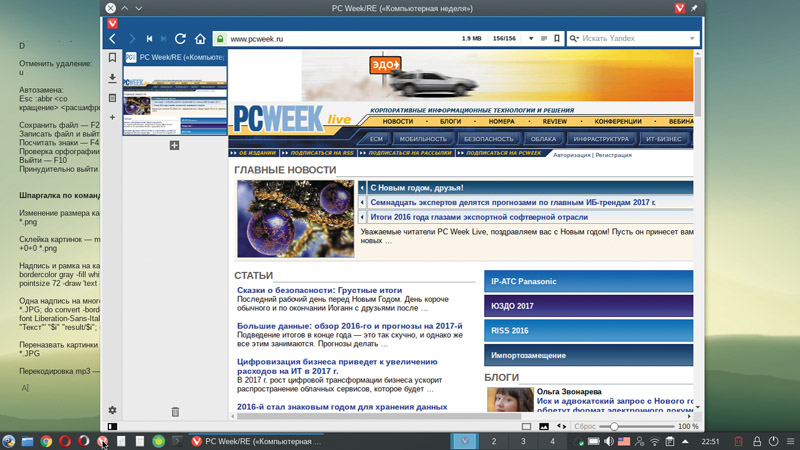Open article Сказки о безопасности
Screen dimensions: 800x450
(319, 290)
